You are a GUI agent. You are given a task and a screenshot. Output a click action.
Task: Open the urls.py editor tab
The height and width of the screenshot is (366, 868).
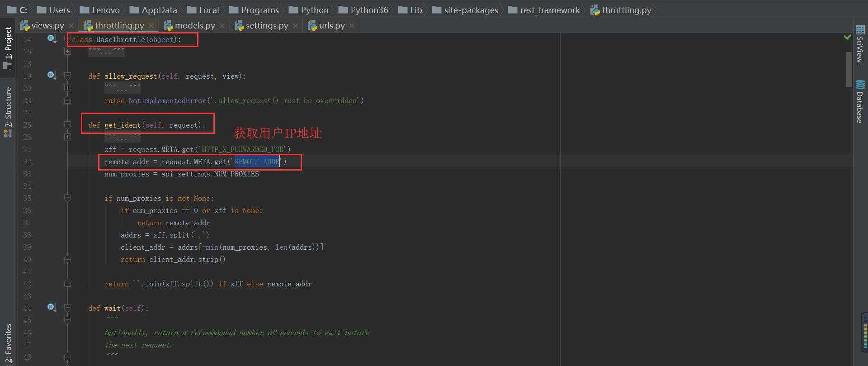click(x=332, y=25)
